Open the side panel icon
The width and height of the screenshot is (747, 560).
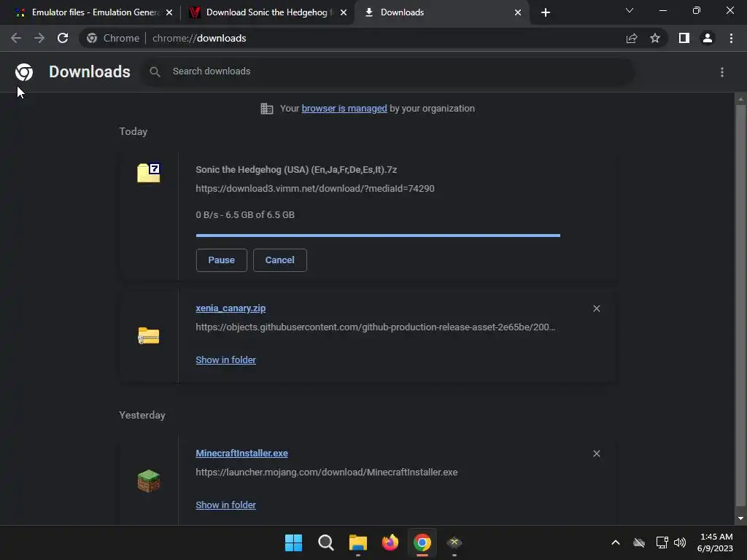tap(684, 38)
